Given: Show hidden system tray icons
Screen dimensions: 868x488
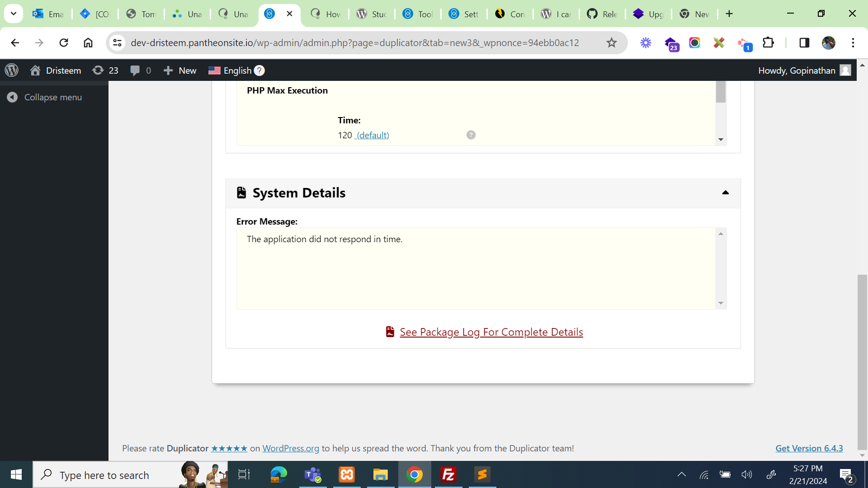Looking at the screenshot, I should 682,474.
